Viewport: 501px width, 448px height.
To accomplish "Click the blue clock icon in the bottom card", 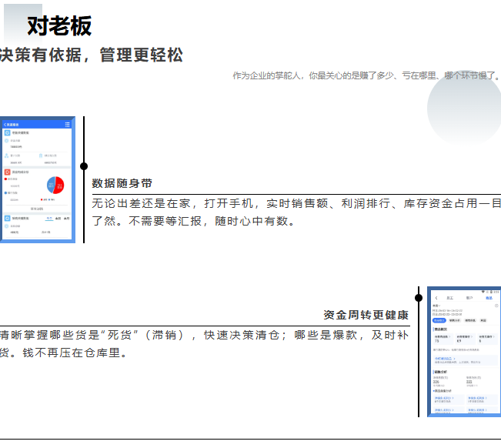I will [x=7, y=219].
